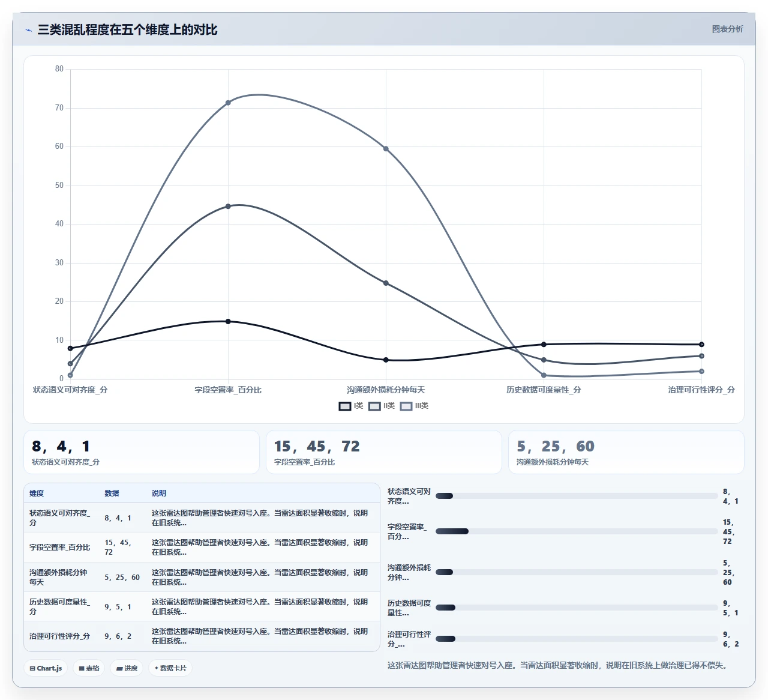
Task: Click the 字段空置率 progress bar
Action: click(577, 531)
